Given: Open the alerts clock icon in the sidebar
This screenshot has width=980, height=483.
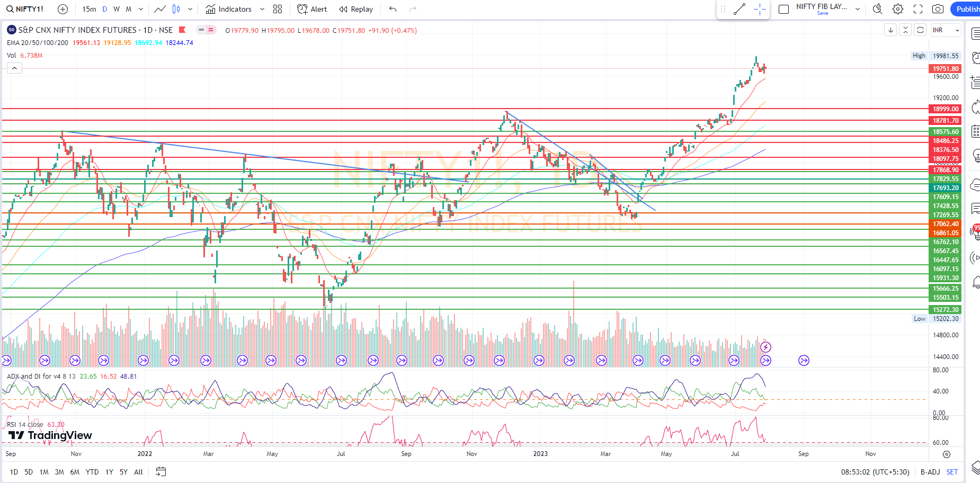Looking at the screenshot, I should pyautogui.click(x=975, y=58).
